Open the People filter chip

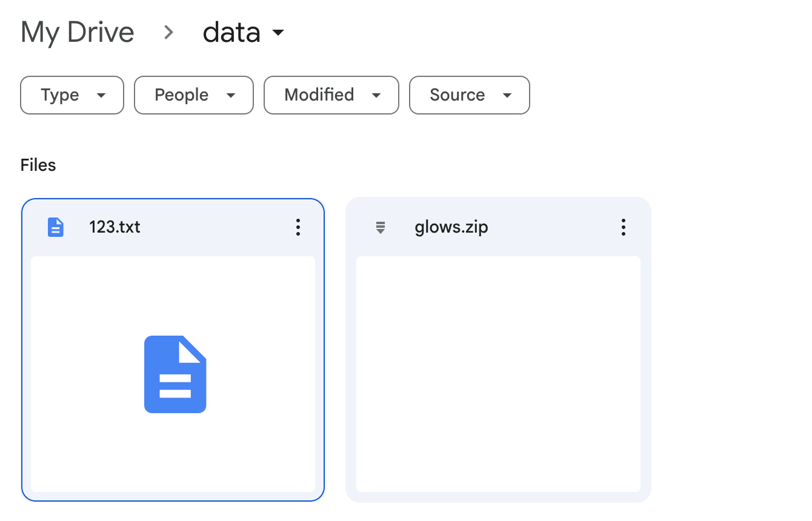point(194,95)
